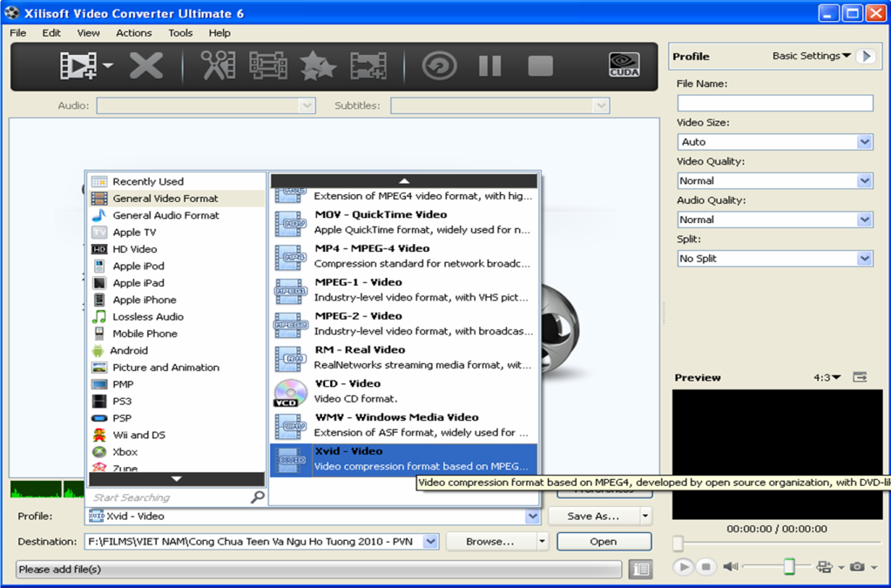
Task: Choose MPEG-1 - Video format
Action: tap(404, 290)
